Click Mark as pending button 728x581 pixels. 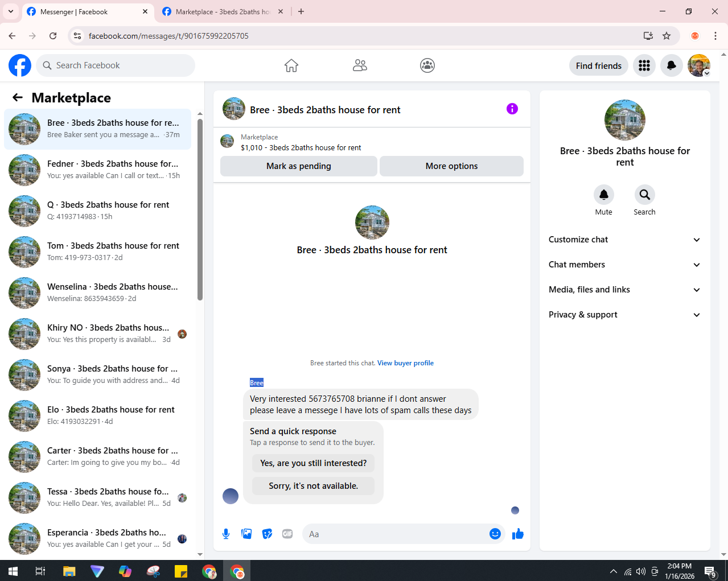(299, 166)
